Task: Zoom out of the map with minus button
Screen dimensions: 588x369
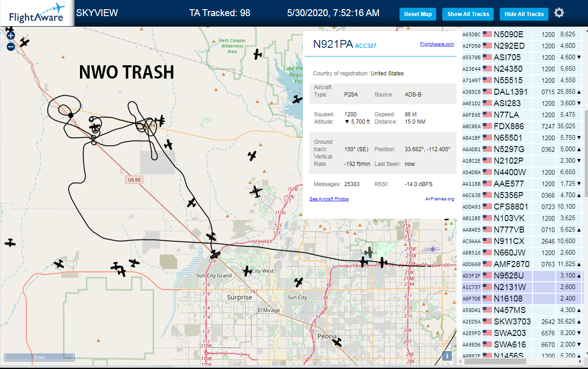Action: click(11, 46)
